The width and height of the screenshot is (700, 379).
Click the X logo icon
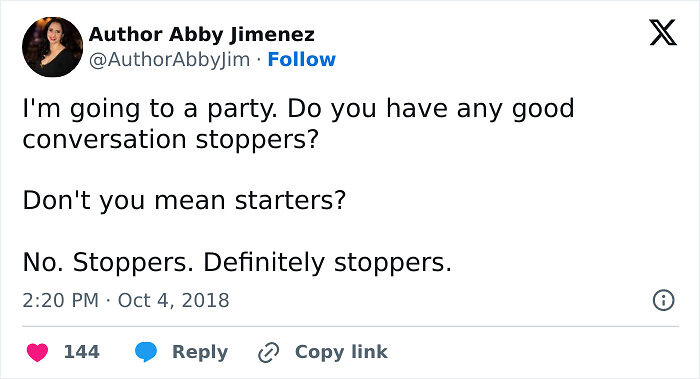(663, 33)
